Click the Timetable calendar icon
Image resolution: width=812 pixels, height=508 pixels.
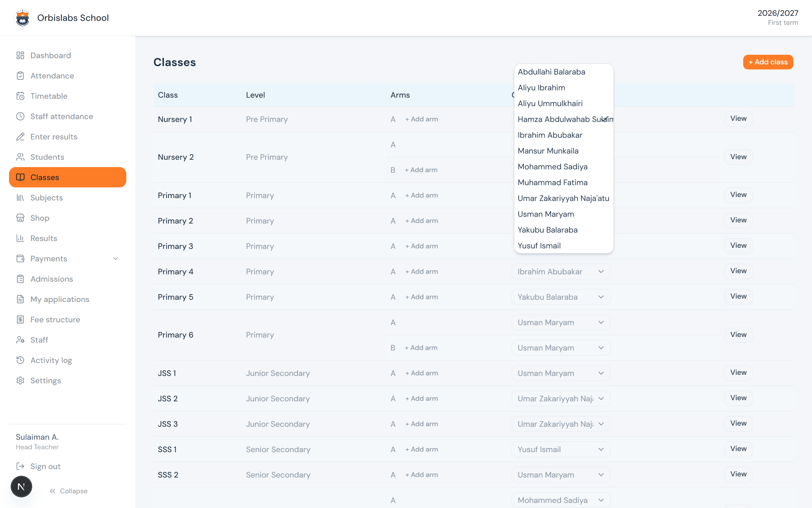[x=20, y=96]
